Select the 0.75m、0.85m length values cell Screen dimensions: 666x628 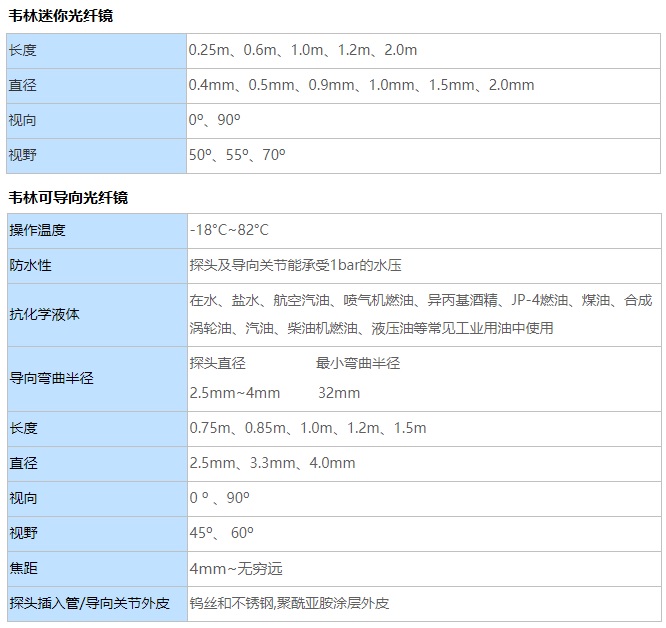(308, 428)
